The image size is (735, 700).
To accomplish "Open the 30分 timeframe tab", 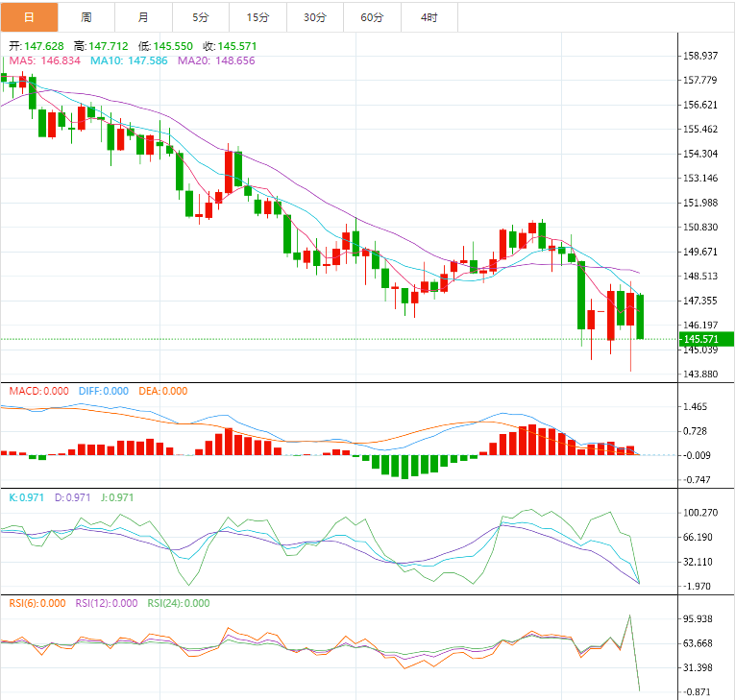I will [x=315, y=17].
